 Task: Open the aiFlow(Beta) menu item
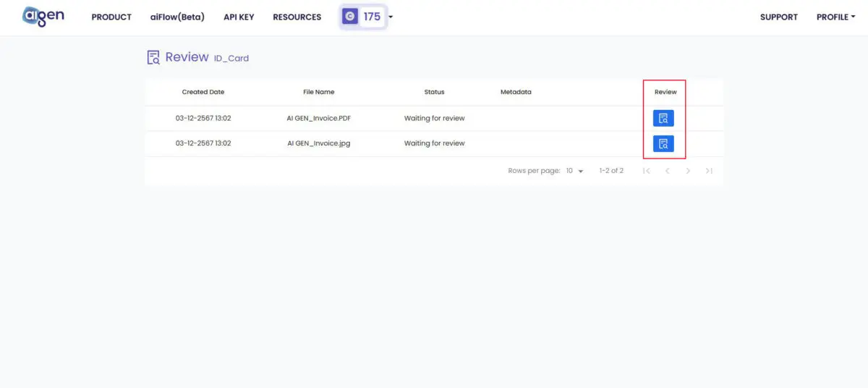(x=177, y=17)
